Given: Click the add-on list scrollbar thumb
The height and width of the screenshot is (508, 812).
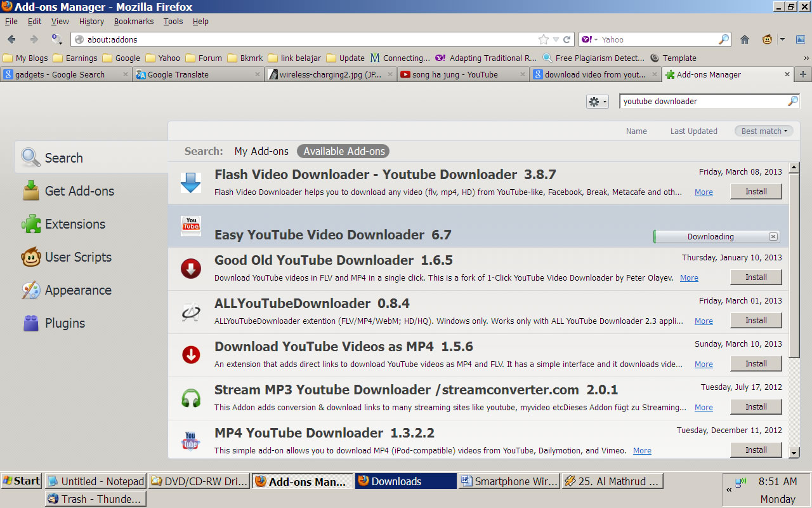Looking at the screenshot, I should point(794,265).
